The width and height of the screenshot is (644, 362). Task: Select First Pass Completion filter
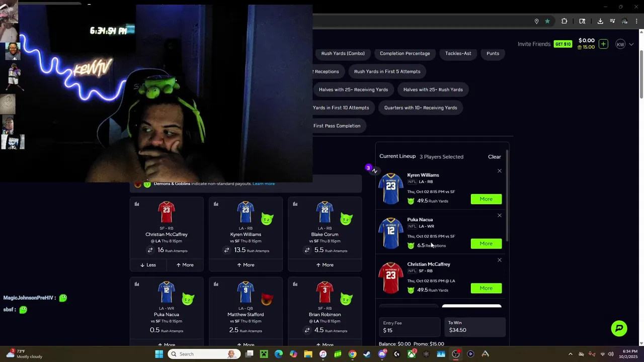click(x=337, y=126)
